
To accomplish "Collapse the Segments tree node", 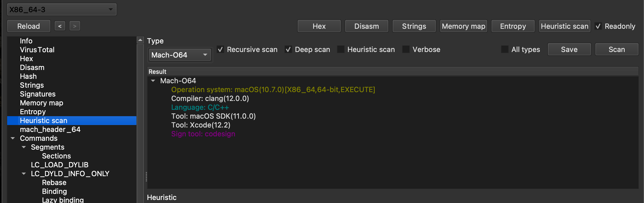I will (24, 147).
